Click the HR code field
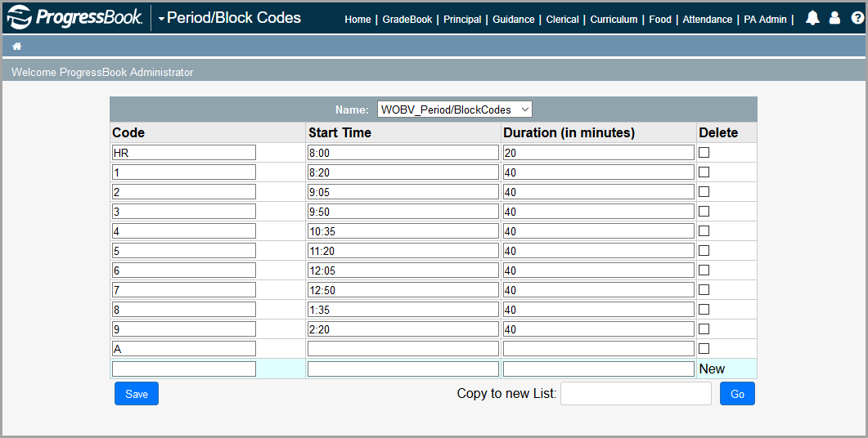868x438 pixels. (184, 153)
